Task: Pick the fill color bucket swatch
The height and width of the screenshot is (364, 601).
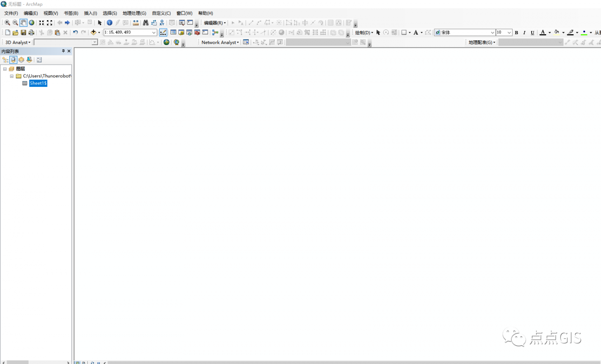Action: tap(557, 32)
